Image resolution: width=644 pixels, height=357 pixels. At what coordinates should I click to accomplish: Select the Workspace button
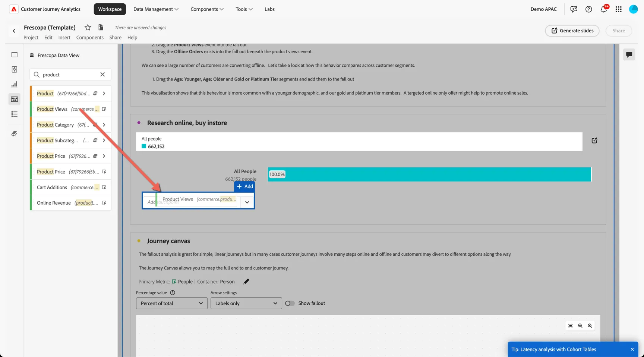(110, 9)
